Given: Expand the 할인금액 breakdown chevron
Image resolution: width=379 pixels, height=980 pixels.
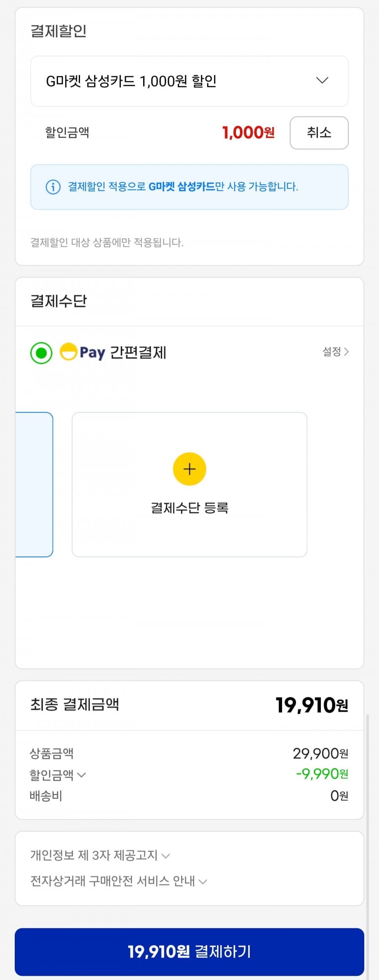Looking at the screenshot, I should [82, 775].
